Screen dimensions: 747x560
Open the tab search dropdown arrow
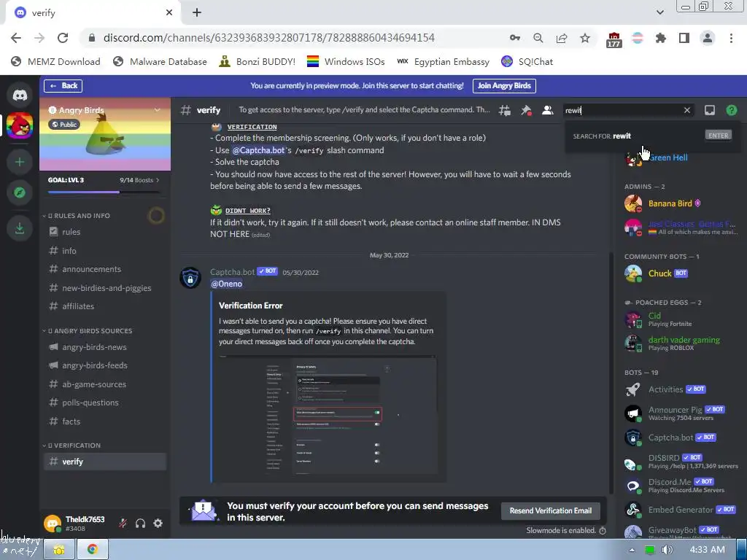(659, 12)
